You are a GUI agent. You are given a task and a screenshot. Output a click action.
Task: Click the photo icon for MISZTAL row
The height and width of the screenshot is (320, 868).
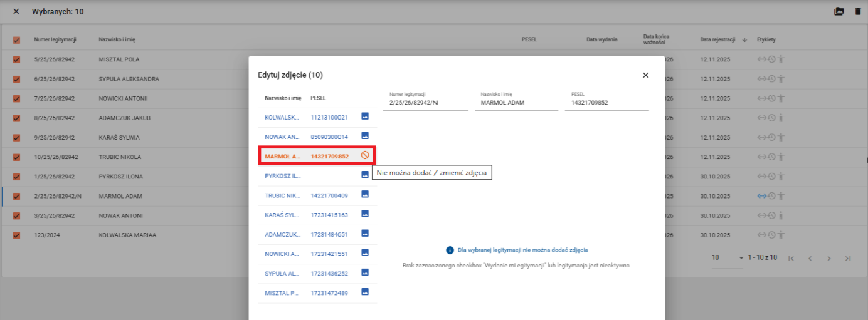[x=364, y=292]
